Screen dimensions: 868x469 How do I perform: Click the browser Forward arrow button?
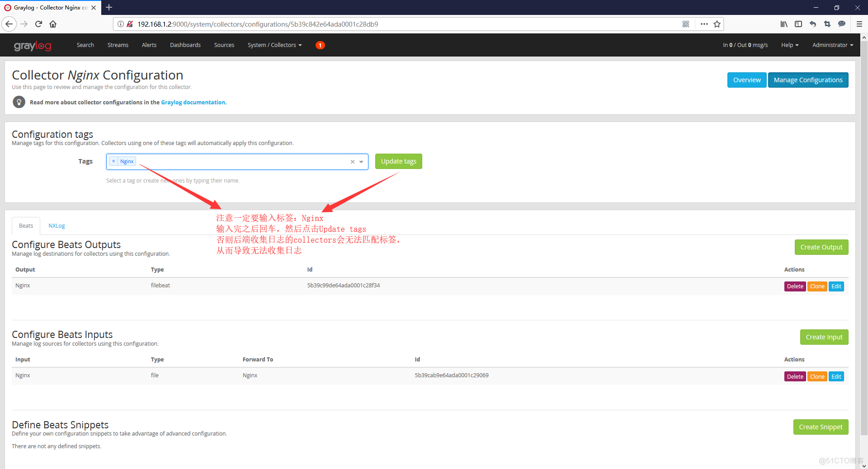pos(24,24)
